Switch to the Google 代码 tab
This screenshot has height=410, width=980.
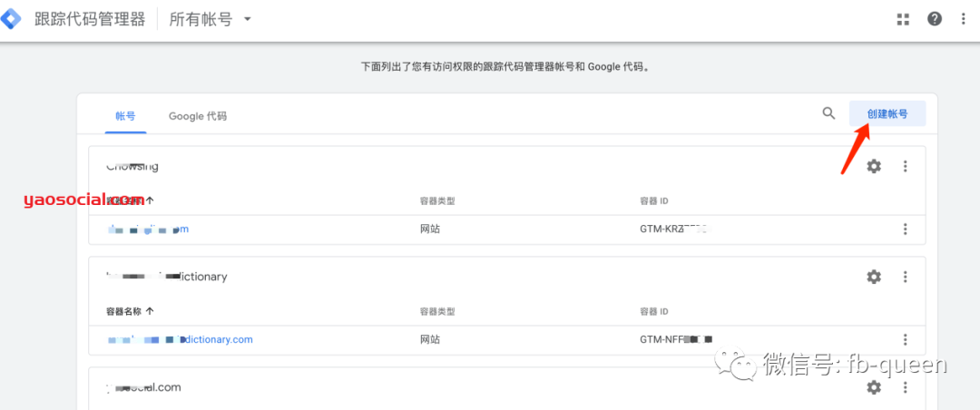(x=198, y=116)
